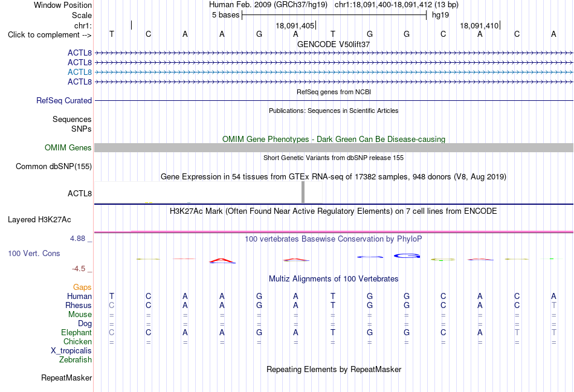Click the PhyloP Basewise Conservation title
The image size is (574, 392).
pyautogui.click(x=334, y=239)
